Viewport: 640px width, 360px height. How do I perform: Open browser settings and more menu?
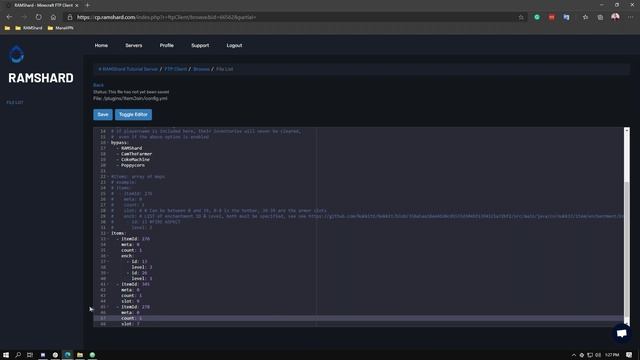pyautogui.click(x=631, y=17)
